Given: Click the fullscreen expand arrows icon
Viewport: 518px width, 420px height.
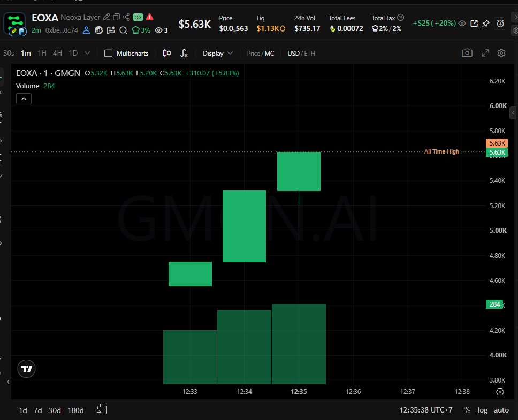Looking at the screenshot, I should pyautogui.click(x=485, y=53).
